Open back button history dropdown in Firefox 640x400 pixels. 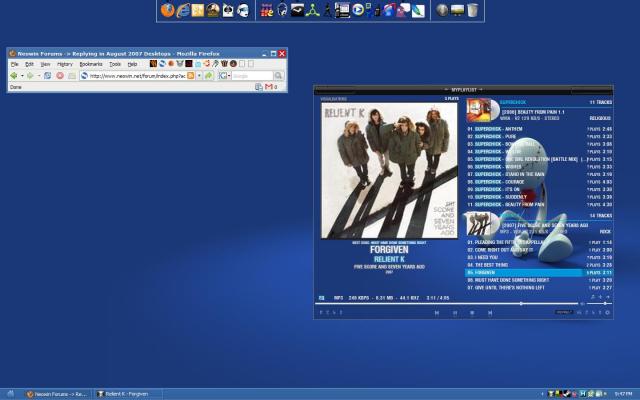(x=22, y=76)
